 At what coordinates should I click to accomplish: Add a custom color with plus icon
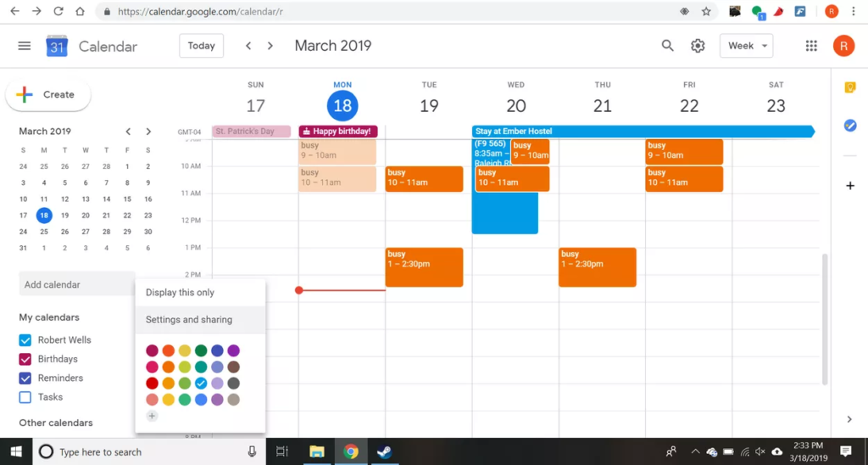pos(152,416)
